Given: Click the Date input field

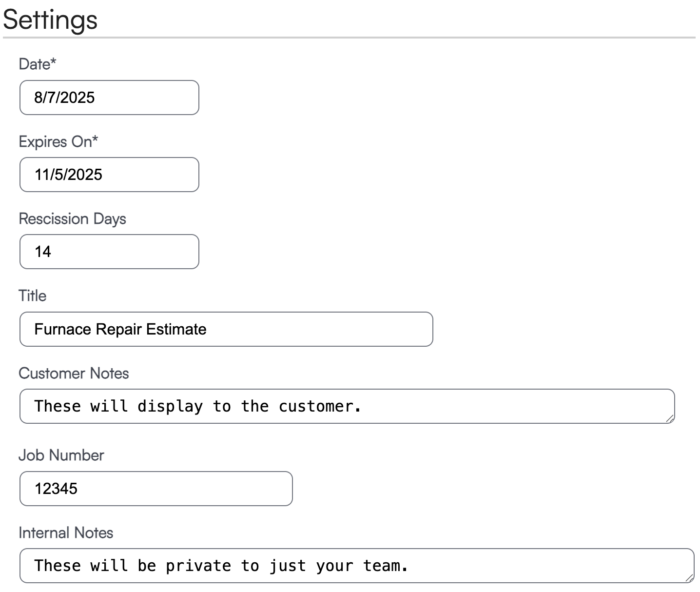Looking at the screenshot, I should (x=109, y=98).
